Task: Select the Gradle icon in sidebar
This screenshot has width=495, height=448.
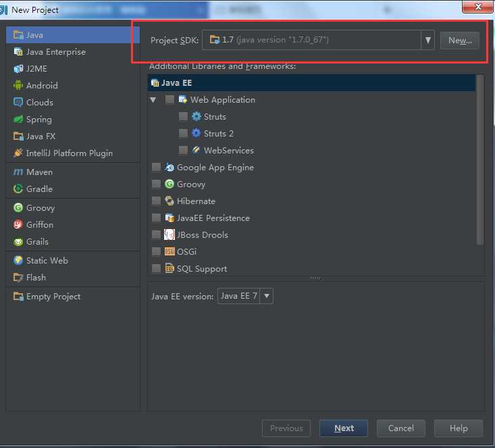Action: click(x=18, y=189)
